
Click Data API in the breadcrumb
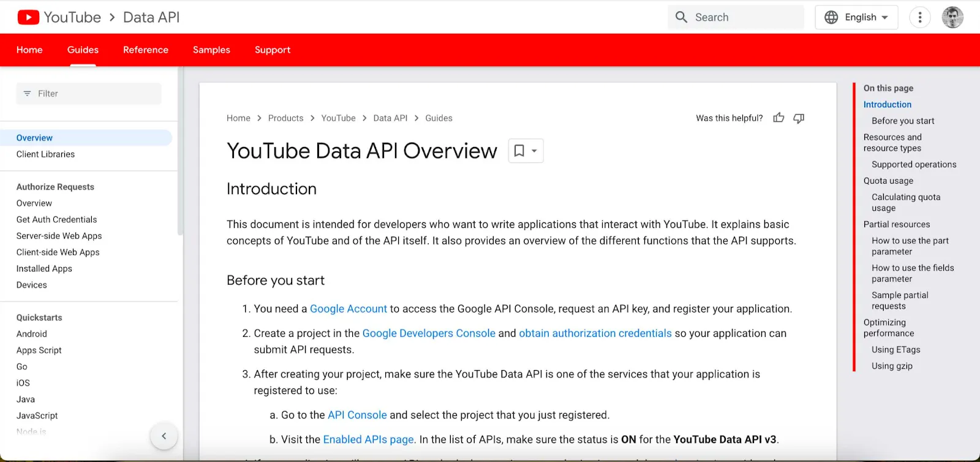[390, 118]
